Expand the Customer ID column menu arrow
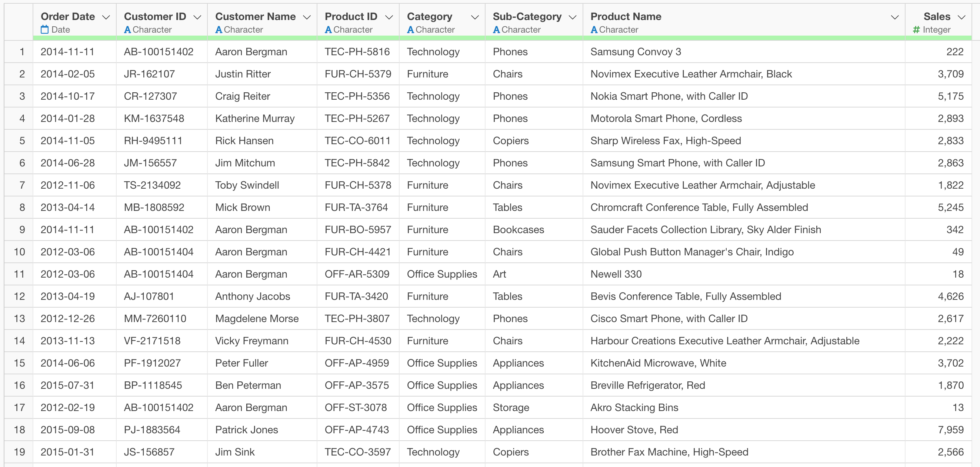This screenshot has height=467, width=980. (x=197, y=17)
